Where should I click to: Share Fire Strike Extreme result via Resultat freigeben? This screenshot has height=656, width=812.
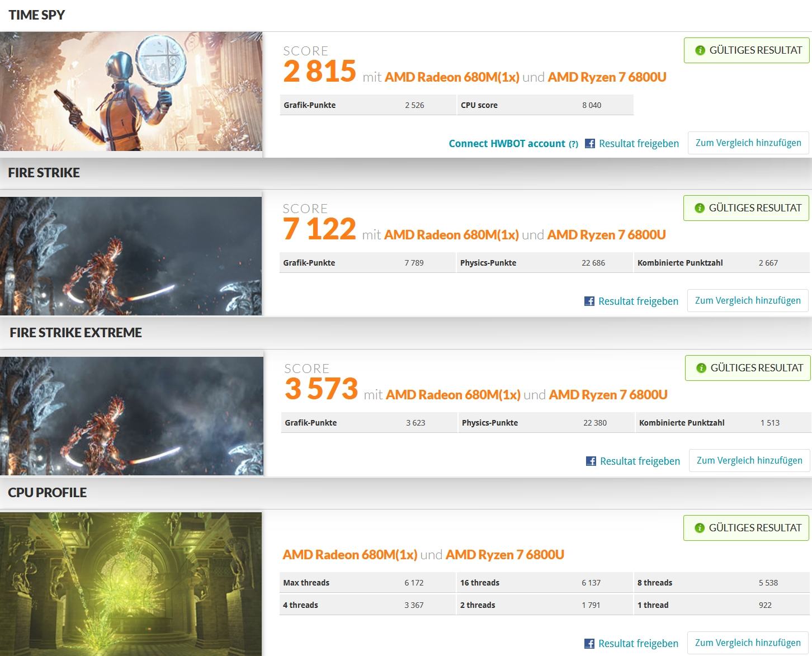pyautogui.click(x=640, y=461)
